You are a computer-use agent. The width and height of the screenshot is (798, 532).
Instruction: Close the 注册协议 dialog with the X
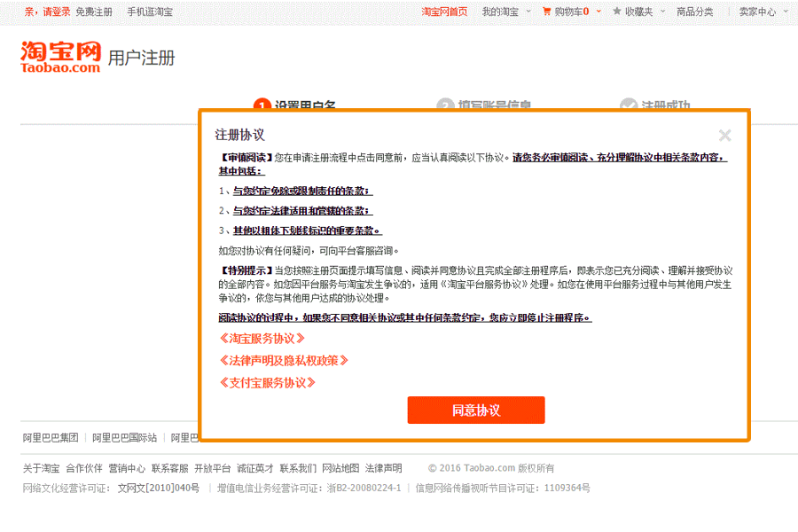tap(724, 136)
